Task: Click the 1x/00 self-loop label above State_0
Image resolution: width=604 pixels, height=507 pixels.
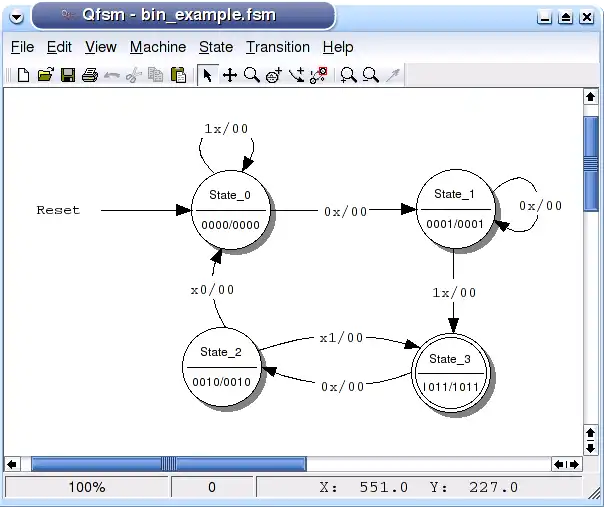Action: click(x=226, y=129)
